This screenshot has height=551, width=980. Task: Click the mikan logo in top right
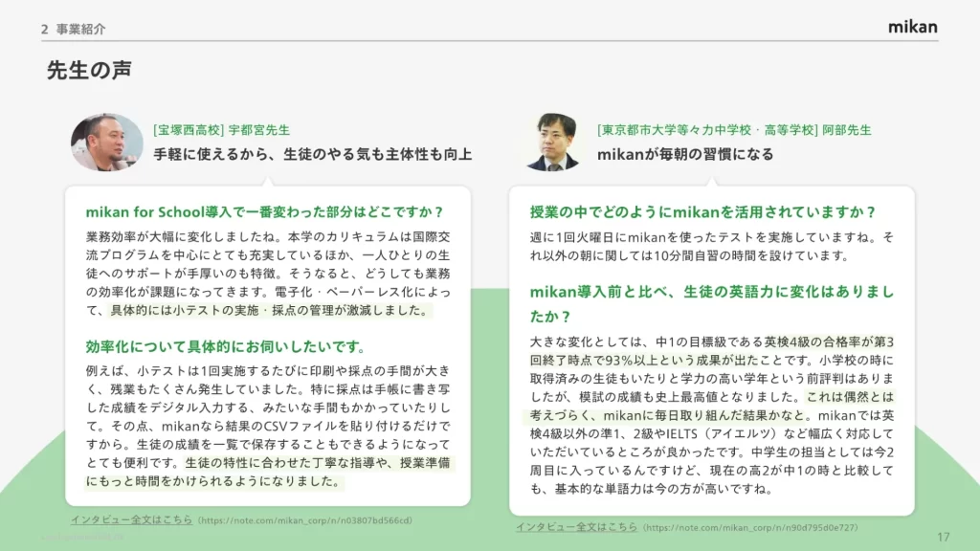[912, 26]
